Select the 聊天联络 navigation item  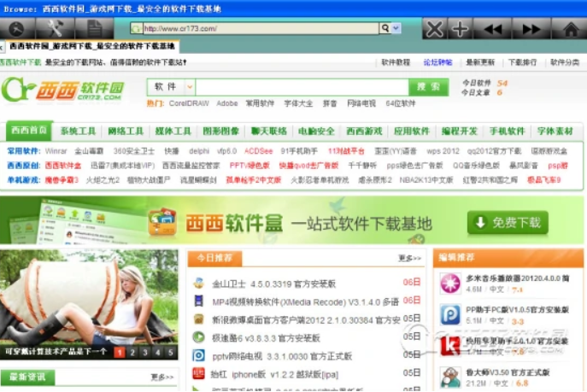(x=268, y=131)
